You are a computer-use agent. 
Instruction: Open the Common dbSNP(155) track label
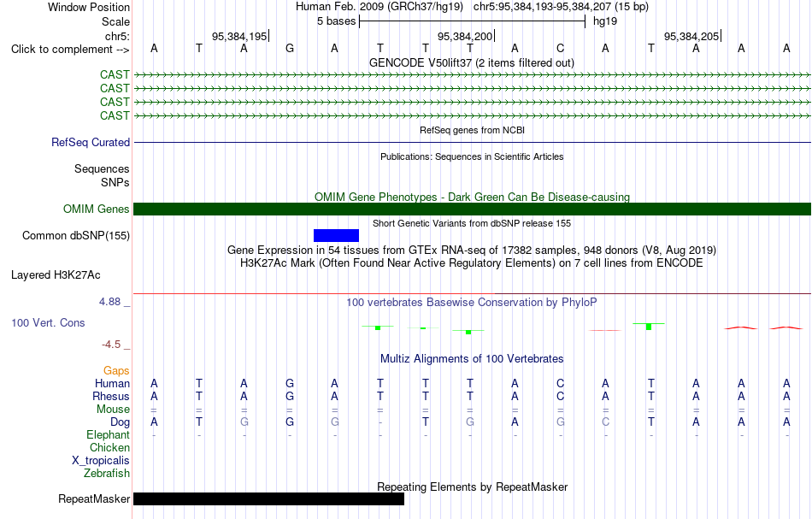pyautogui.click(x=76, y=236)
